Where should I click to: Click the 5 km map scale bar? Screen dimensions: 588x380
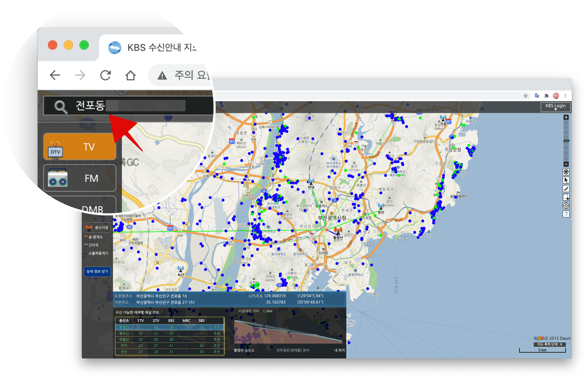(x=542, y=350)
